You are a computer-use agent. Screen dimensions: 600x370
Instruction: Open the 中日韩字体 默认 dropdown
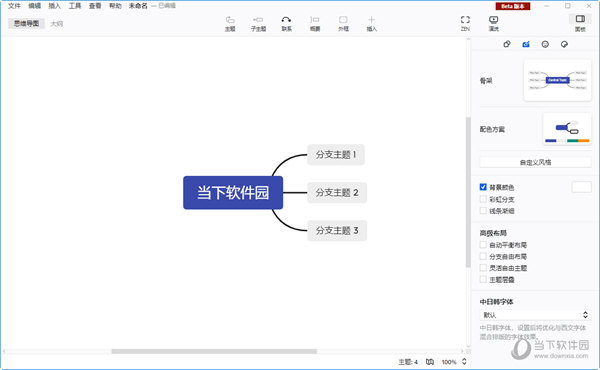[x=535, y=315]
